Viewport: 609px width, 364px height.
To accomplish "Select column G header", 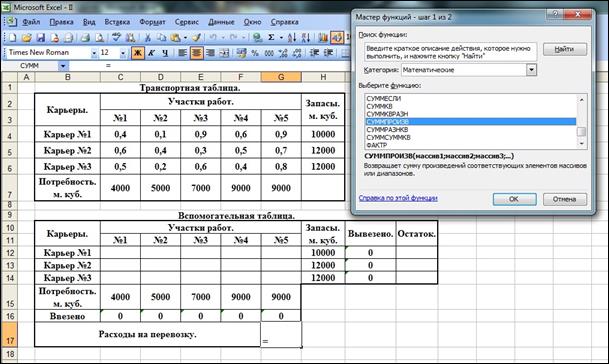I will (281, 77).
